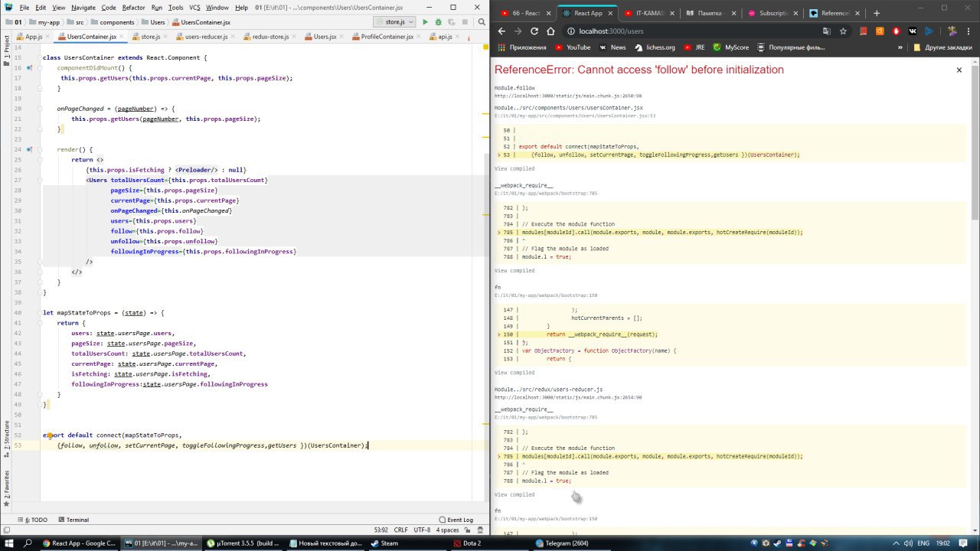The image size is (980, 551).
Task: Open Search Everywhere magnifier in WebStorm
Action: click(x=482, y=22)
